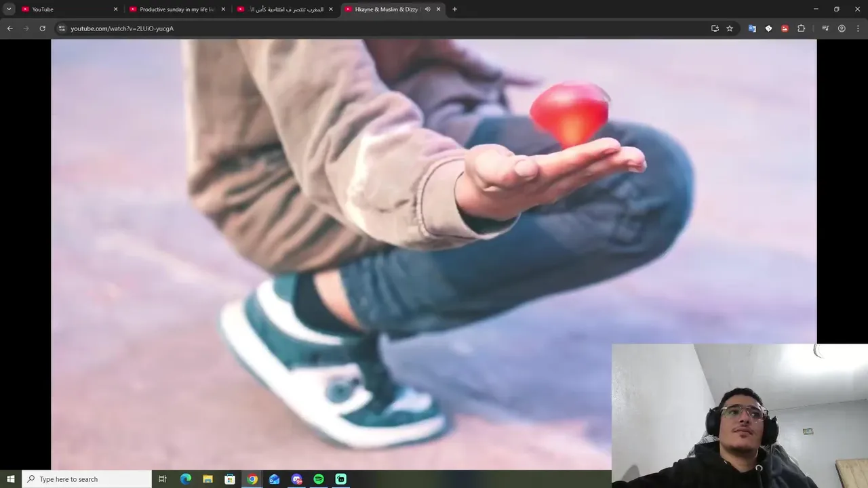The height and width of the screenshot is (488, 868).
Task: Click the browser forward arrow
Action: click(26, 28)
